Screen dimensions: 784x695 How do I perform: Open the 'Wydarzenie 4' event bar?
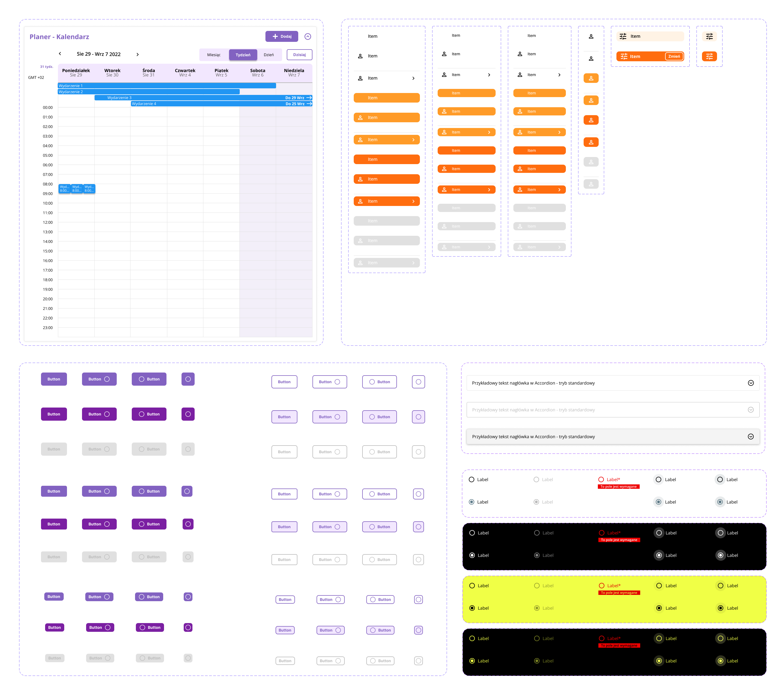point(222,104)
